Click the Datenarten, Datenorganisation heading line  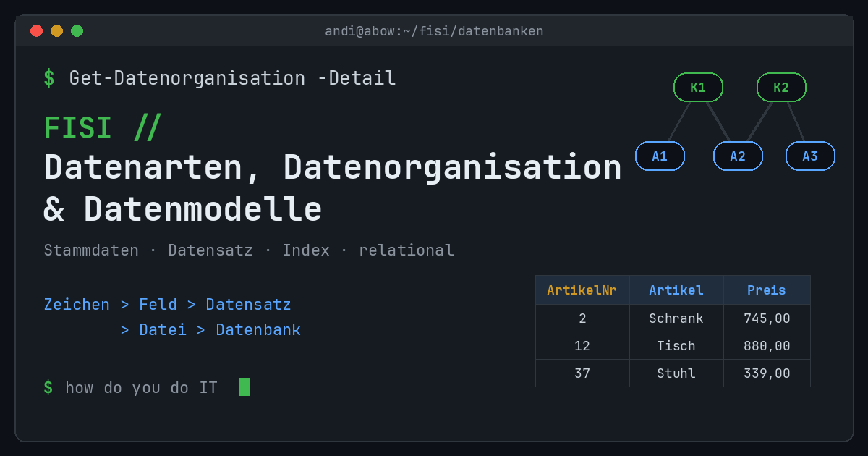point(333,168)
